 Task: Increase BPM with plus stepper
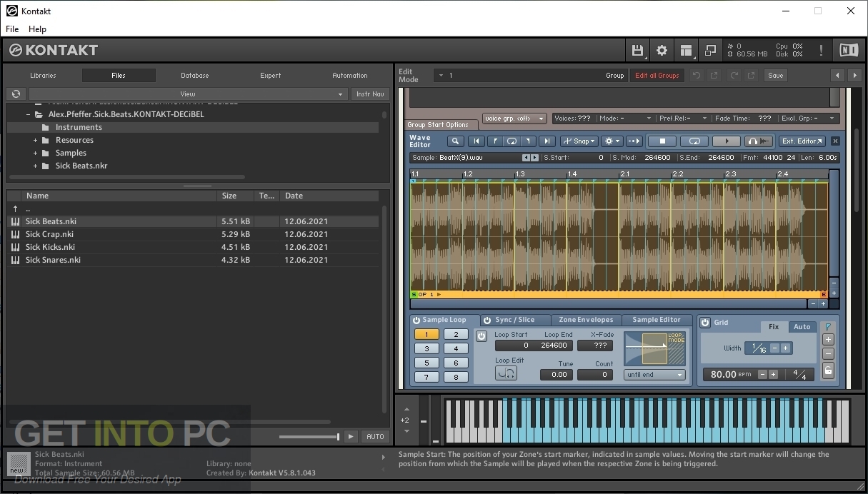(x=773, y=374)
